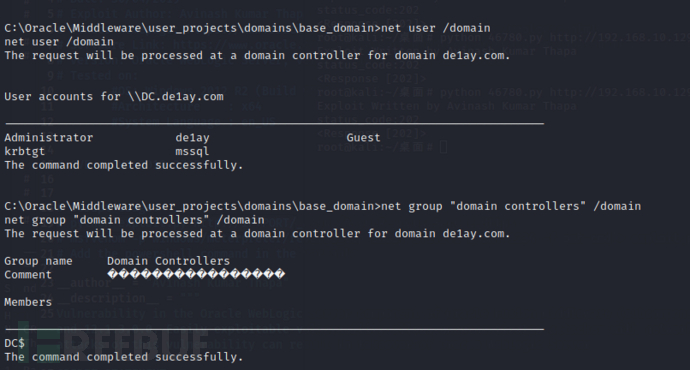The image size is (690, 370).
Task: Select the DC$ group member entry
Action: 15,343
